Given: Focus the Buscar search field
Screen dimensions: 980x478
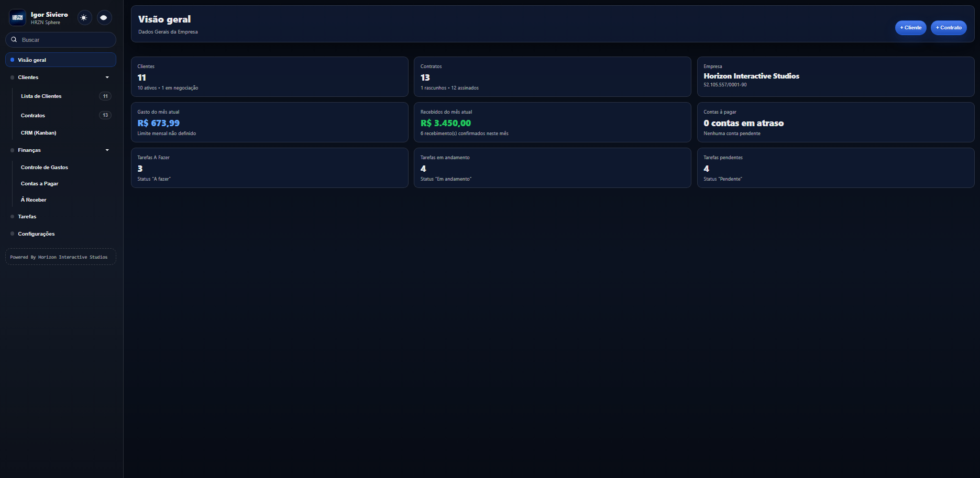Looking at the screenshot, I should (61, 40).
